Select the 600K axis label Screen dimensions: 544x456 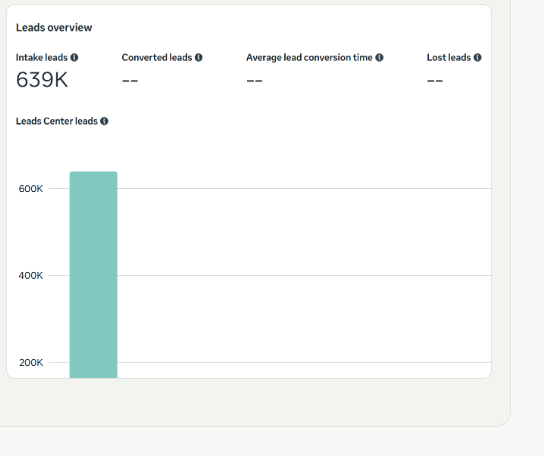click(31, 189)
